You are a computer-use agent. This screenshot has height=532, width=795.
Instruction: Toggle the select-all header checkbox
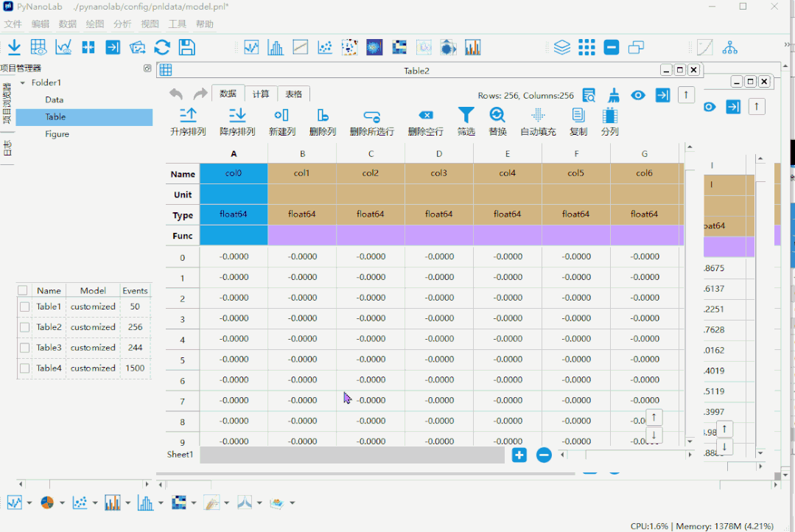[22, 290]
